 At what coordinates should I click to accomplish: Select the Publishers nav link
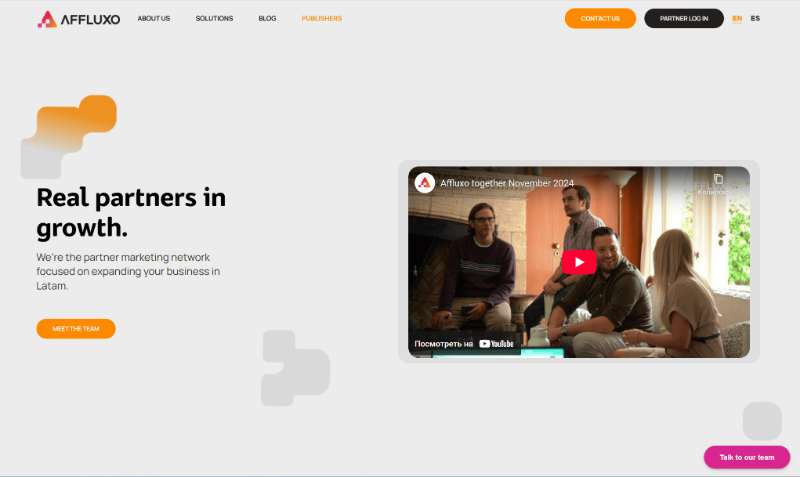point(321,18)
